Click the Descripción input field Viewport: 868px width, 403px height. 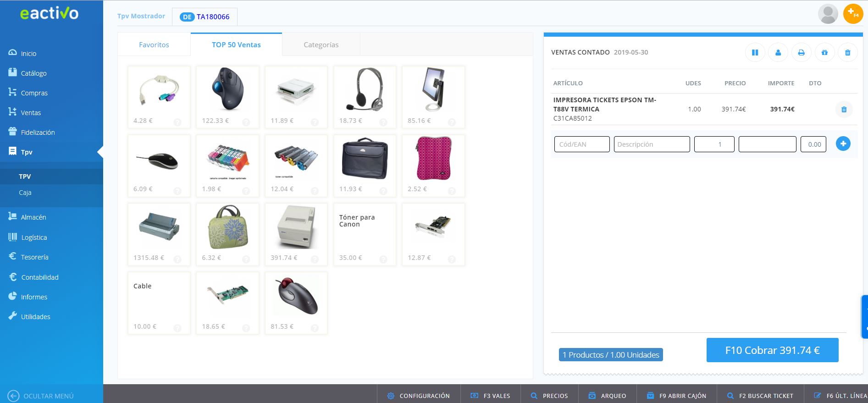652,144
